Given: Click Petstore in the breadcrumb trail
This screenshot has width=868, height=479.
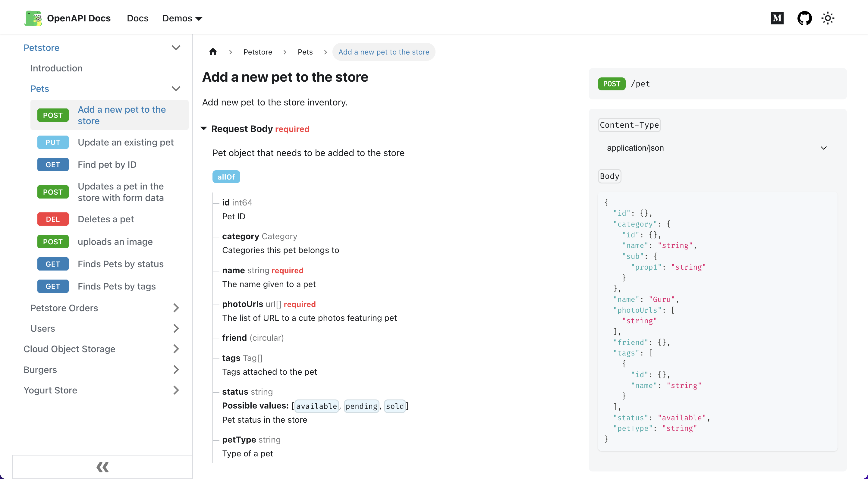Looking at the screenshot, I should [257, 52].
